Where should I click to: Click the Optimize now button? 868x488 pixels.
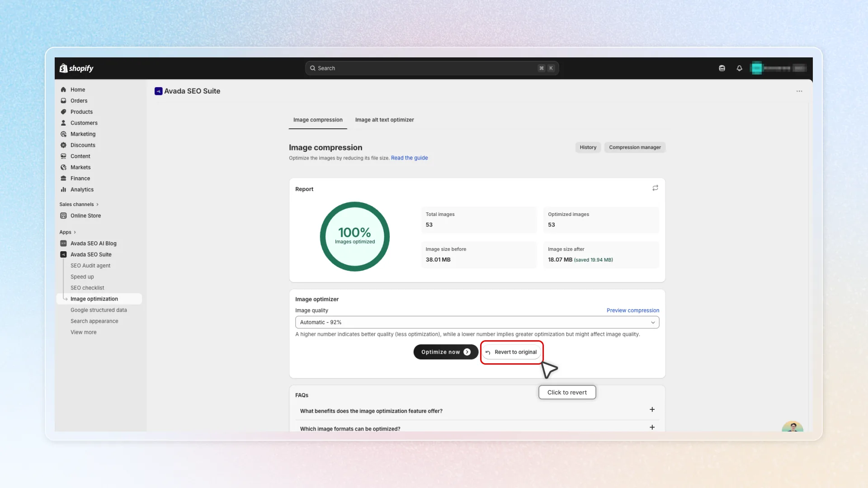coord(446,352)
